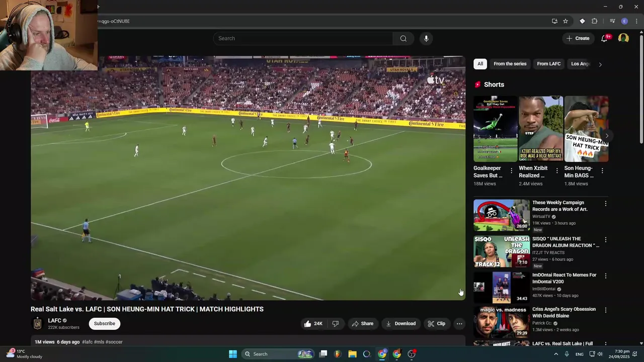Open the Task View taskbar icon
This screenshot has height=362, width=644.
[324, 354]
